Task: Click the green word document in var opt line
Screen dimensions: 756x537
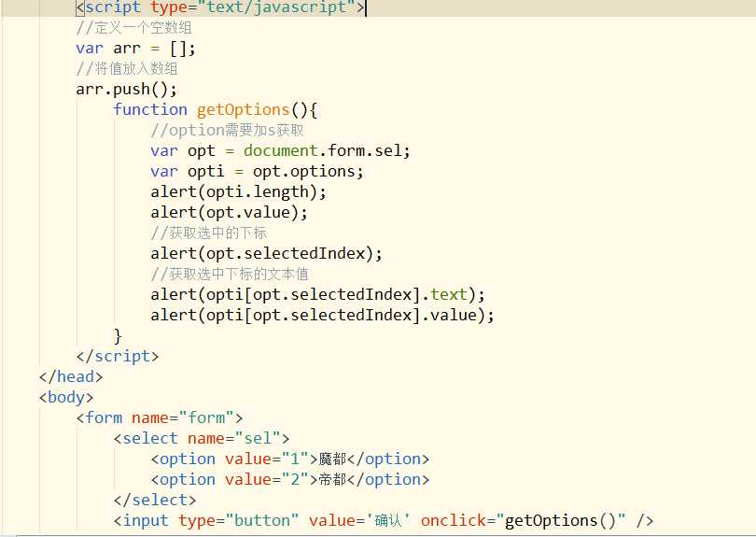Action: pos(281,150)
